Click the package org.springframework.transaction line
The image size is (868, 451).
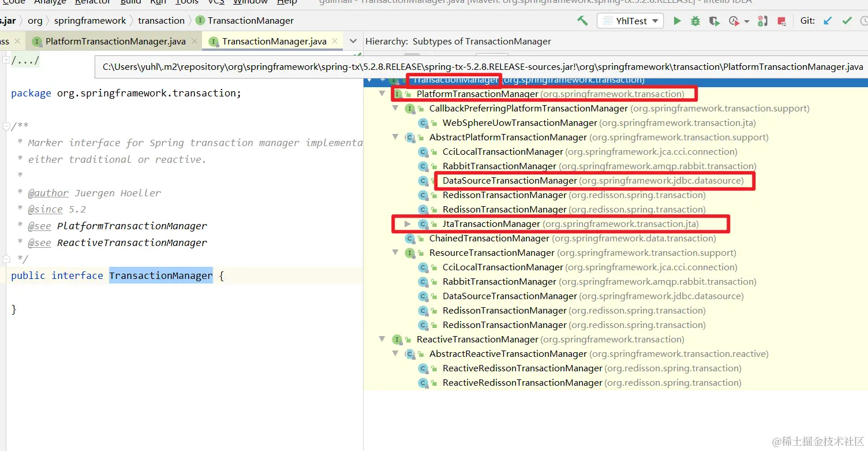pyautogui.click(x=126, y=93)
